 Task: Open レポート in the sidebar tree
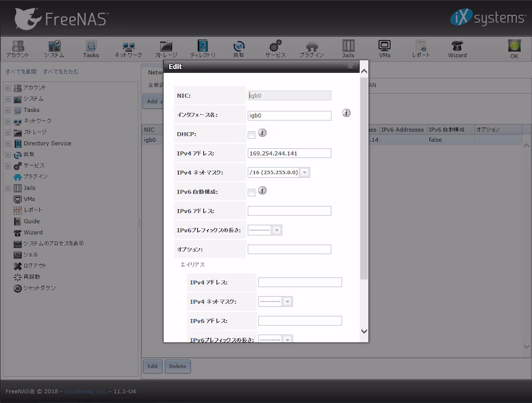(28, 210)
